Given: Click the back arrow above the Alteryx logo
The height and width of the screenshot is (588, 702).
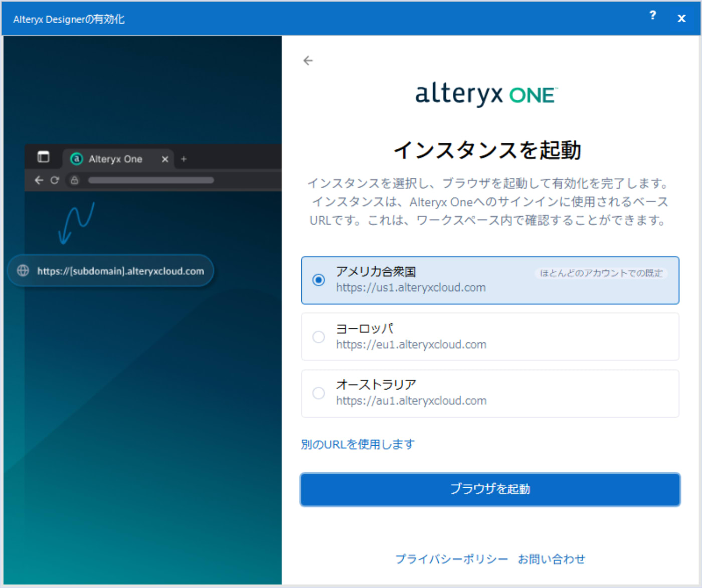Looking at the screenshot, I should tap(308, 60).
